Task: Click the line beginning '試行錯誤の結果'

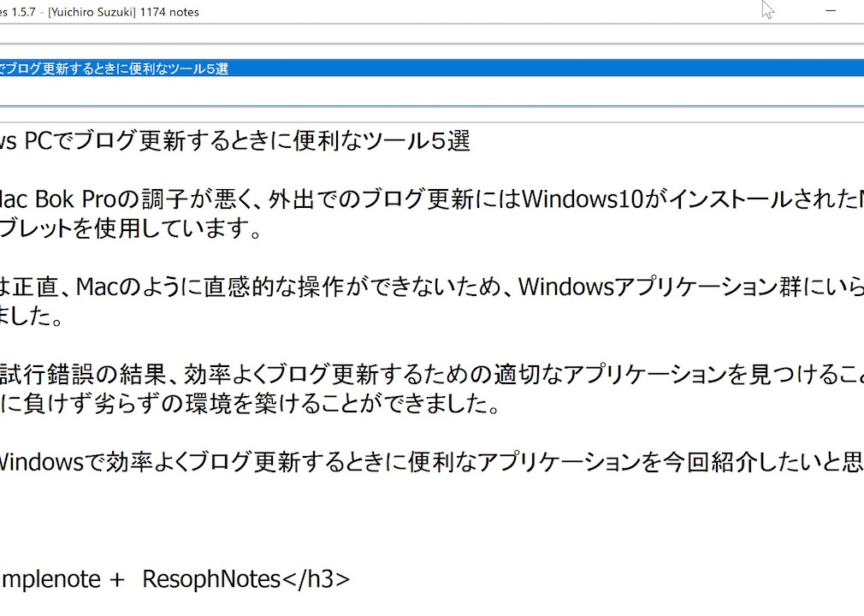Action: tap(432, 375)
